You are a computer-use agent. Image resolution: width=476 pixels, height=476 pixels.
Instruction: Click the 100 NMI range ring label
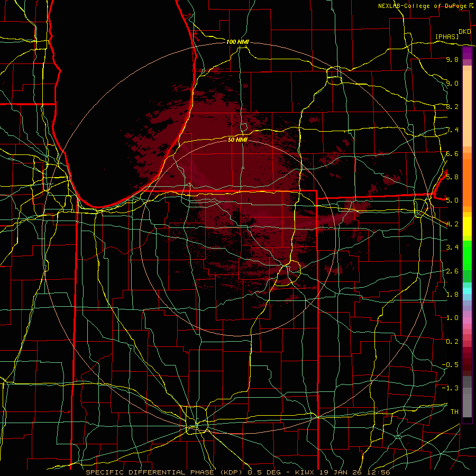click(237, 42)
